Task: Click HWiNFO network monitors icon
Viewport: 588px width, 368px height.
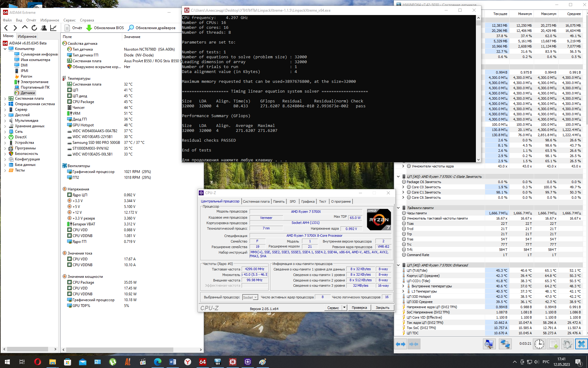Action: click(505, 344)
